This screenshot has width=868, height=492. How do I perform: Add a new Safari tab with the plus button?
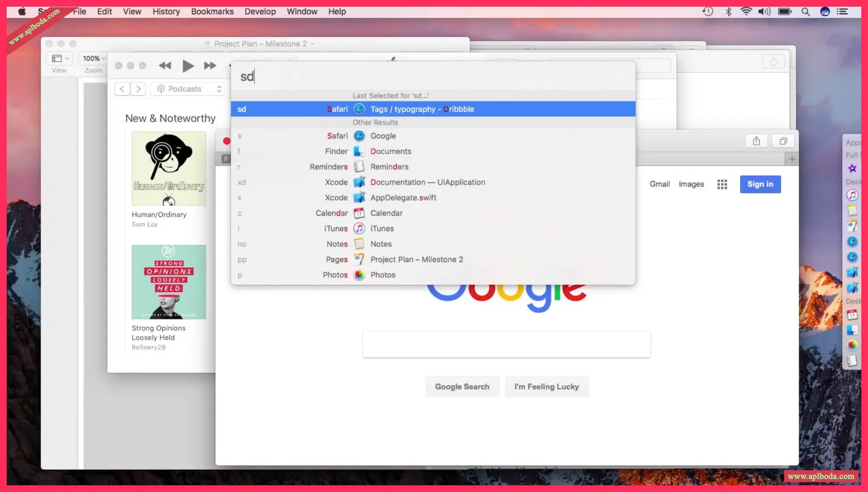[791, 159]
